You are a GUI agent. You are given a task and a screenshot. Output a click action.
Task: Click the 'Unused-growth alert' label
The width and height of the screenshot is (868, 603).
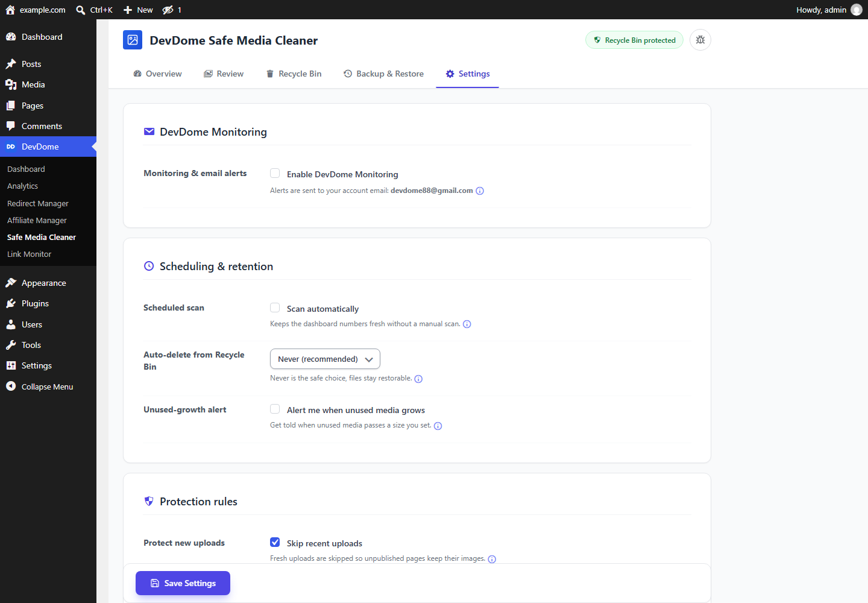185,409
